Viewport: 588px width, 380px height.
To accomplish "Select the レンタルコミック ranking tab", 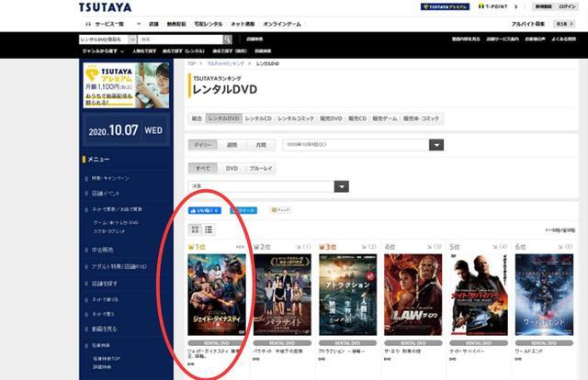I will [x=296, y=118].
